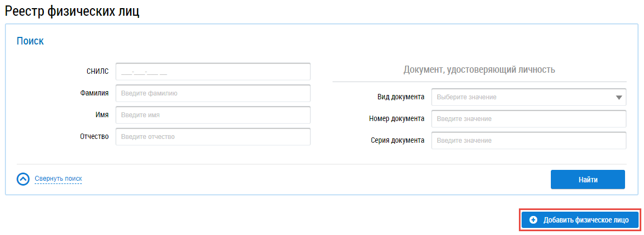Click the plus icon on the add button
Image resolution: width=644 pixels, height=235 pixels.
(533, 220)
